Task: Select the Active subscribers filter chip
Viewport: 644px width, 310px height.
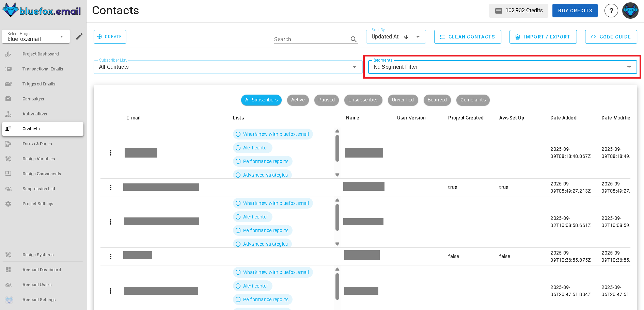Action: (298, 100)
